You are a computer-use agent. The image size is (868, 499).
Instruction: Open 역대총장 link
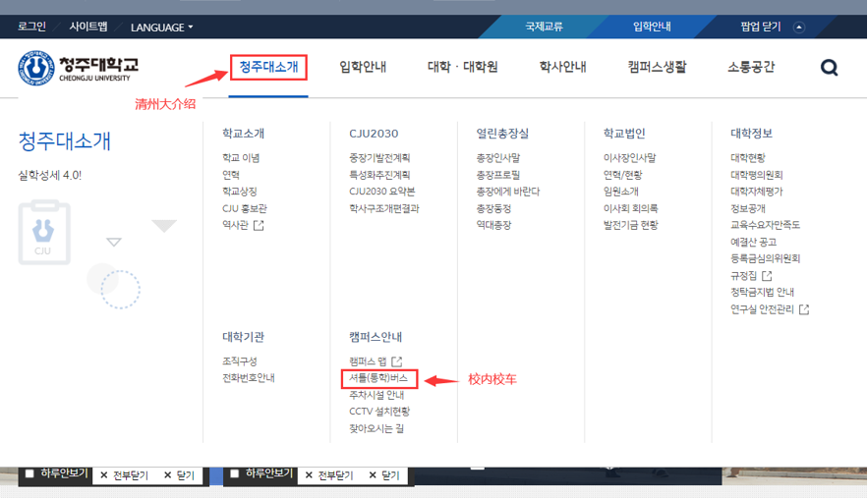click(493, 225)
